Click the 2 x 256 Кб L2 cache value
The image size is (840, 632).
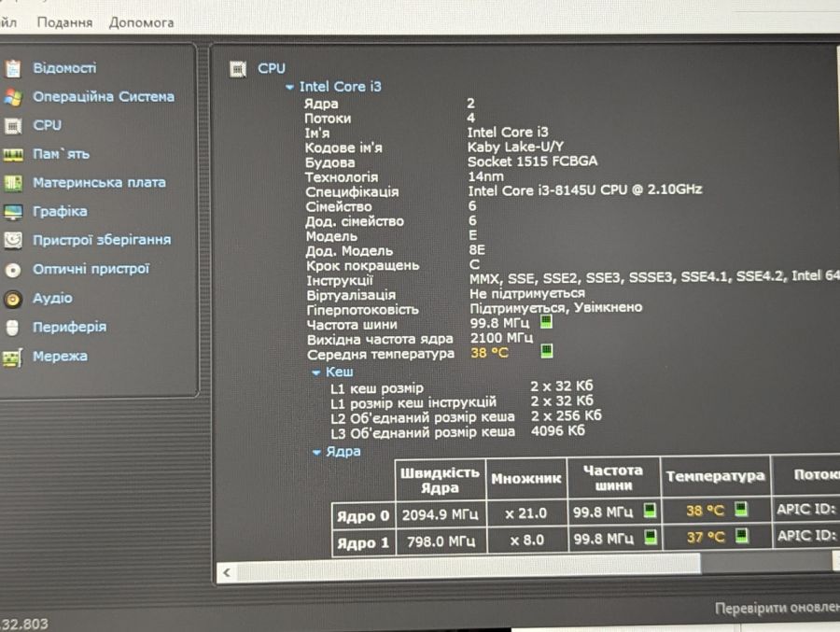[566, 415]
